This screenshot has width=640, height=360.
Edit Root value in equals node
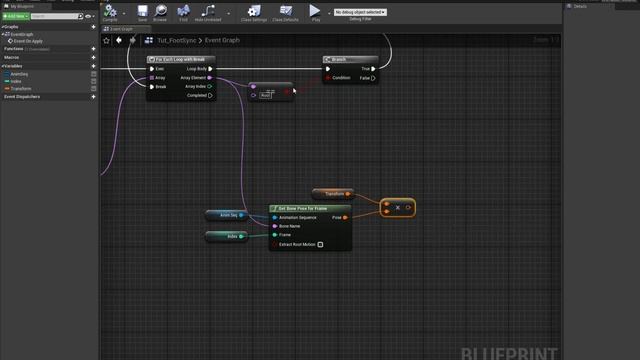coord(265,96)
